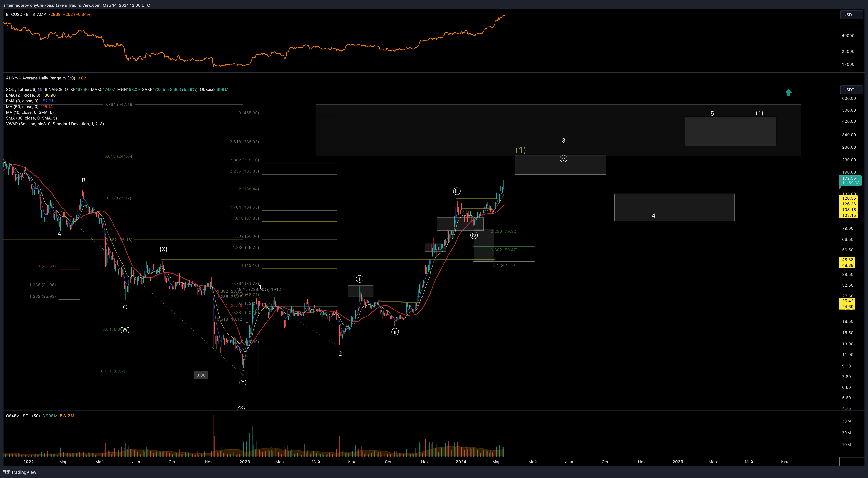Select the (X) wave label

point(164,249)
